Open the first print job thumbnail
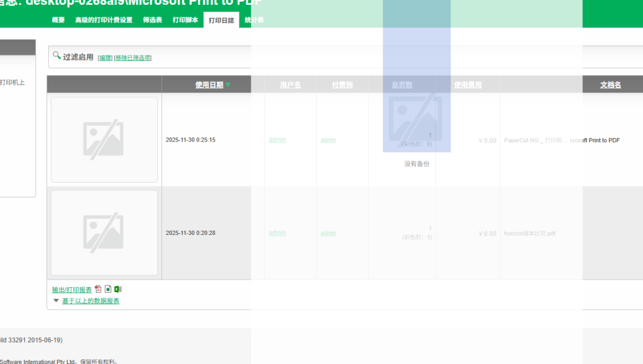The image size is (643, 364). (104, 139)
